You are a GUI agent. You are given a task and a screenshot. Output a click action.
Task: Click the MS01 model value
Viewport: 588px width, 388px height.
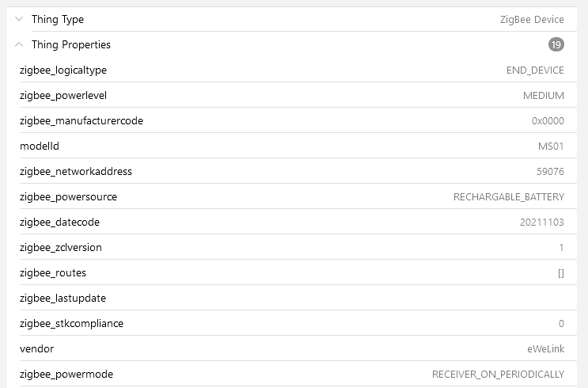(551, 146)
